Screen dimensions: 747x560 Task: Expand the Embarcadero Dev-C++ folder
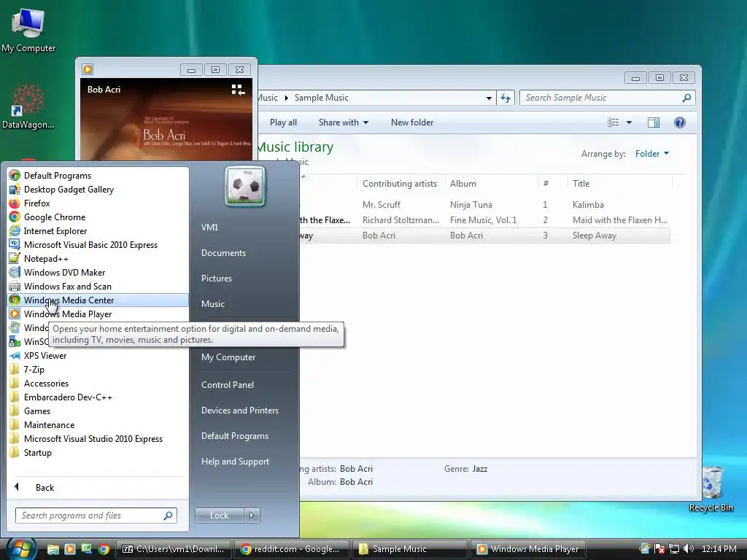(x=98, y=397)
